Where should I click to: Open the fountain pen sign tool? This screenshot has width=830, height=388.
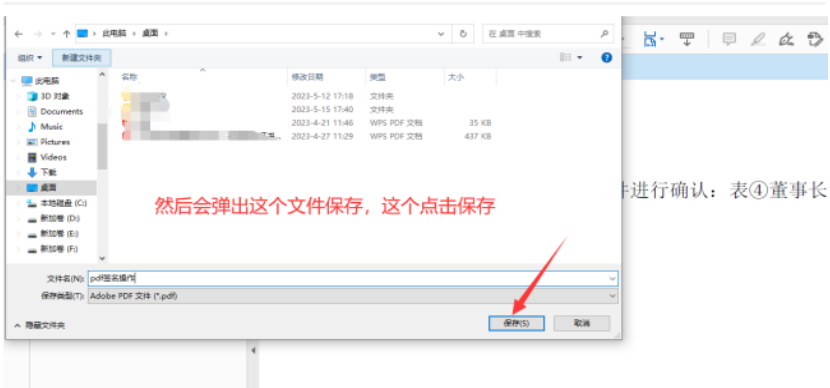click(787, 39)
